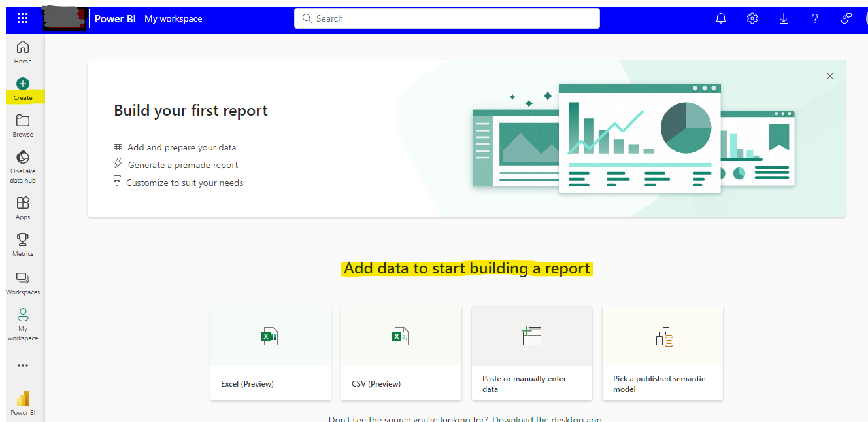Click the Power BI logo at sidebar bottom
868x422 pixels.
point(23,398)
